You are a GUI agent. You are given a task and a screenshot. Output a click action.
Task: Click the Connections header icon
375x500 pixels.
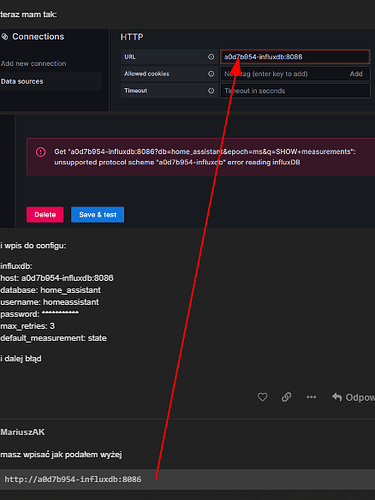pyautogui.click(x=5, y=37)
